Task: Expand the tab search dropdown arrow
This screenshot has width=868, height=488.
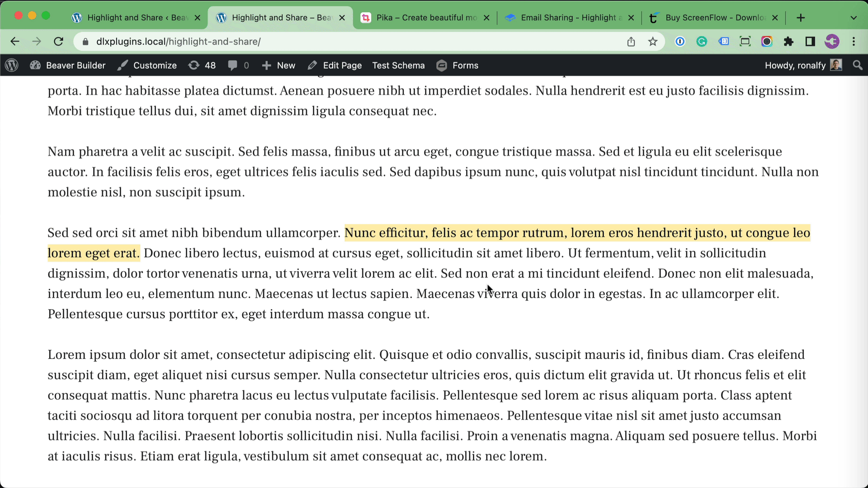Action: [854, 18]
